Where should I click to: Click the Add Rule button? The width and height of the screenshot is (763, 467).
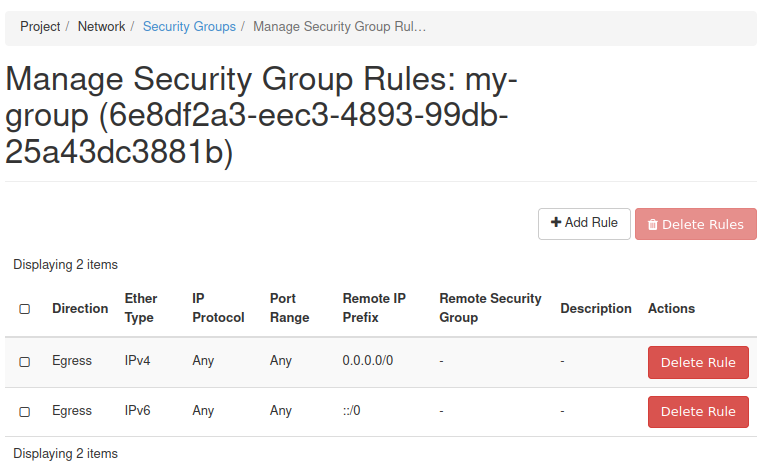pyautogui.click(x=584, y=223)
